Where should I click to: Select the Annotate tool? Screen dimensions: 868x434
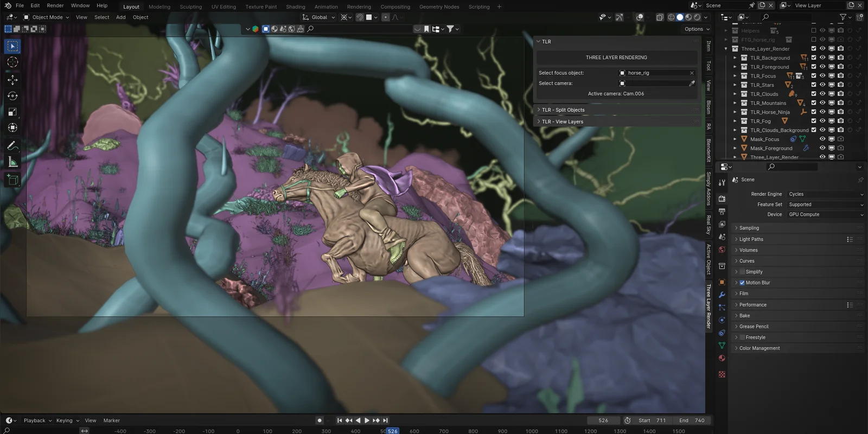[x=12, y=145]
